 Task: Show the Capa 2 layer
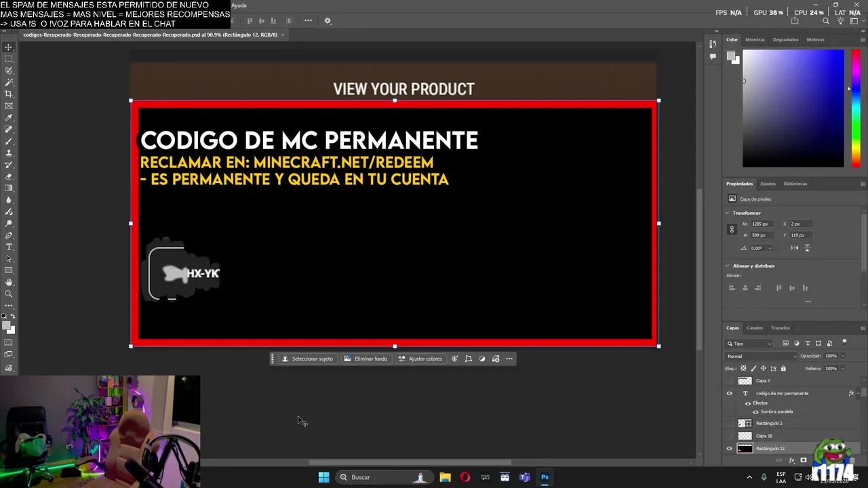pos(730,381)
